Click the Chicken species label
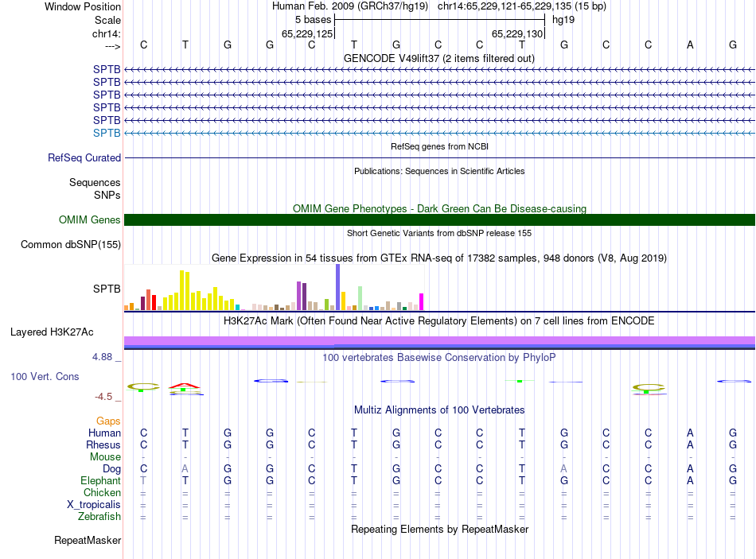 102,492
